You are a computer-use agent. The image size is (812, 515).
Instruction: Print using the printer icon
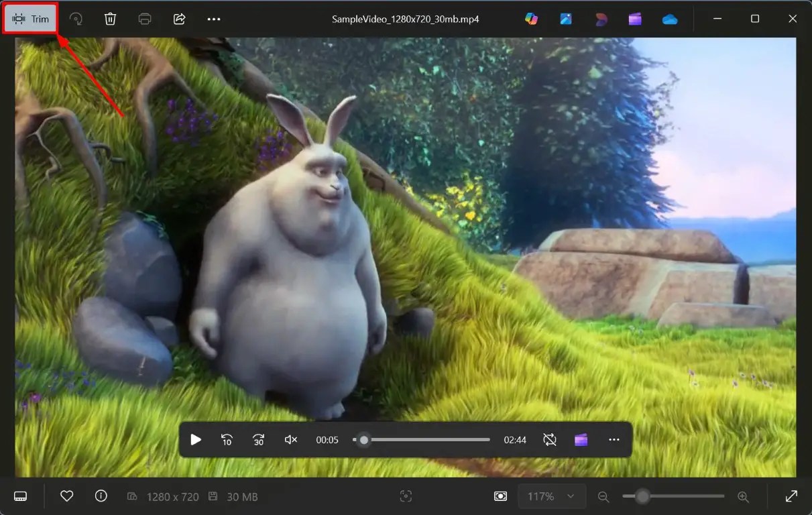click(145, 19)
